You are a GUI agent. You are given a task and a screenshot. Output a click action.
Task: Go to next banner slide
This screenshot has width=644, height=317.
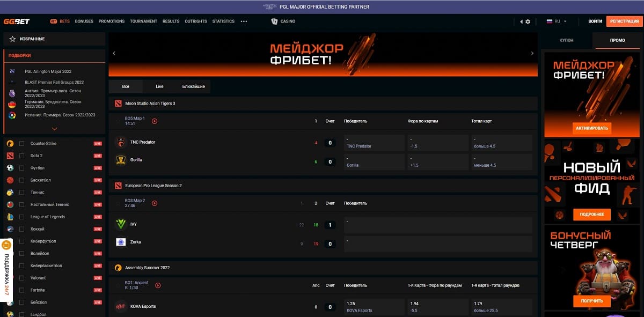tap(532, 53)
